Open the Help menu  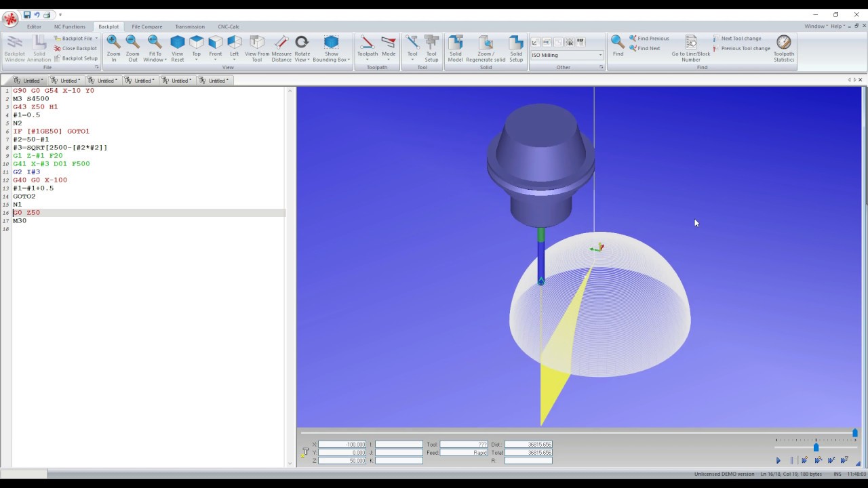coord(839,26)
